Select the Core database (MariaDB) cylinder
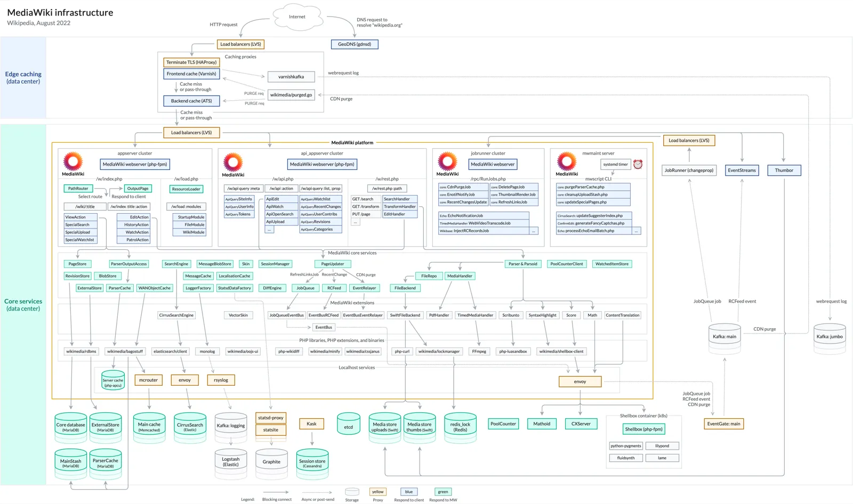The image size is (853, 504). [x=71, y=427]
